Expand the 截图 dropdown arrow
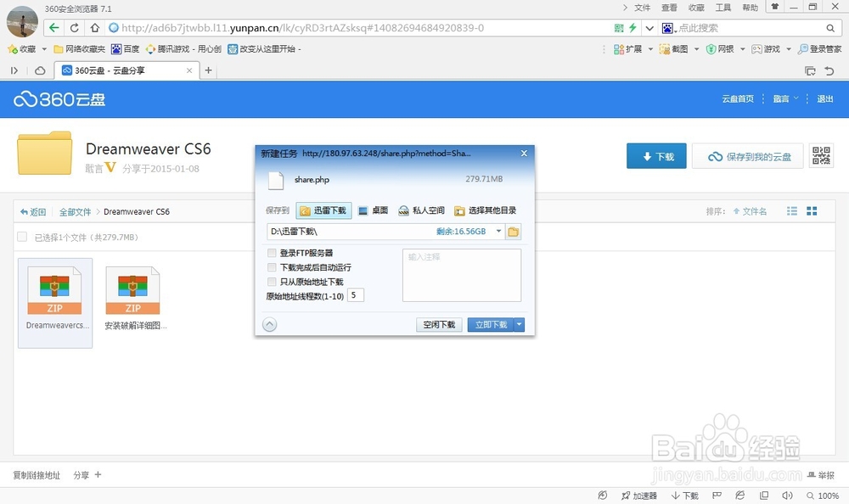The image size is (849, 504). point(696,49)
